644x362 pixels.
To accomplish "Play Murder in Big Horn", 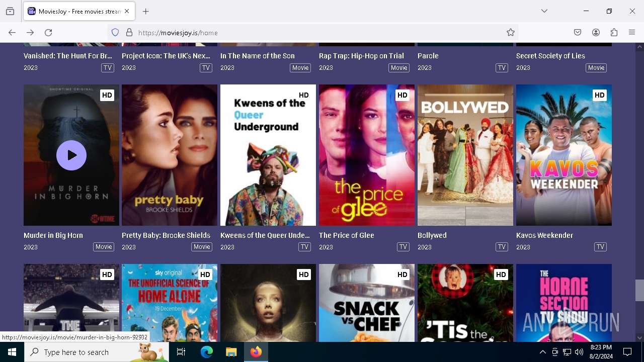I will pyautogui.click(x=71, y=155).
